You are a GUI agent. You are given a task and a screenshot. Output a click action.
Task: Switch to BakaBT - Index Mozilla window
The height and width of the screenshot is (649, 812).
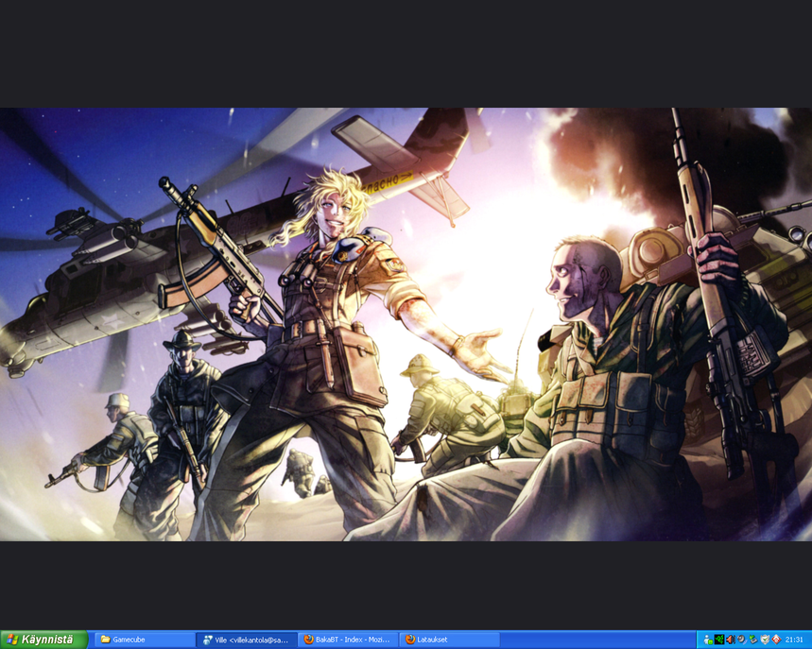click(x=348, y=640)
